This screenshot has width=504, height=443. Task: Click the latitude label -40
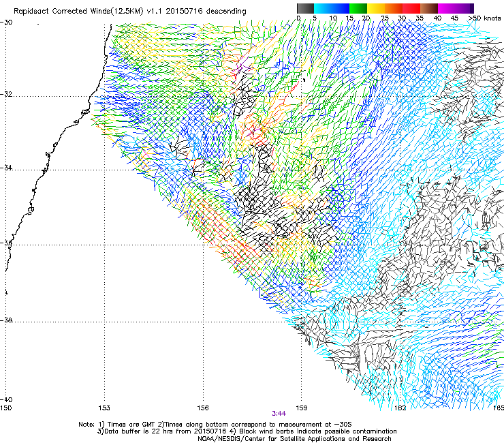[x=6, y=399]
